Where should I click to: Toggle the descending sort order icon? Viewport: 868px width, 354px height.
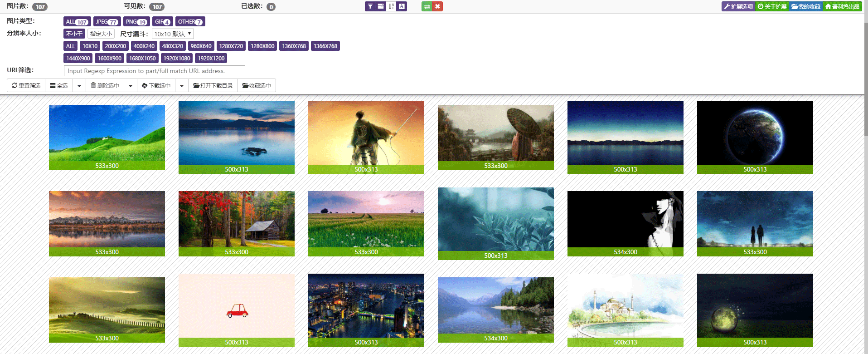click(x=391, y=6)
